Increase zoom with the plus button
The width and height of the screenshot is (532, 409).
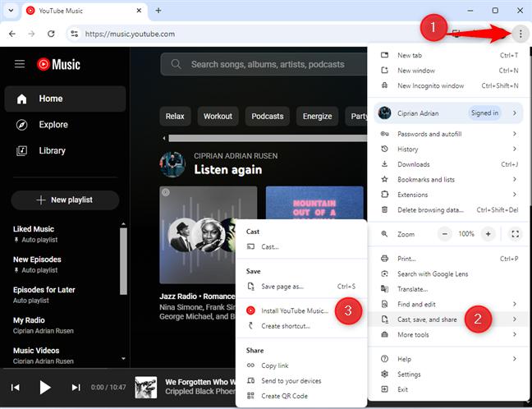point(488,234)
